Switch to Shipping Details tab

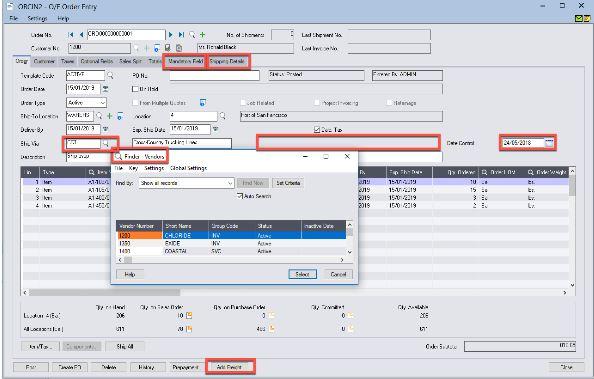pos(227,61)
